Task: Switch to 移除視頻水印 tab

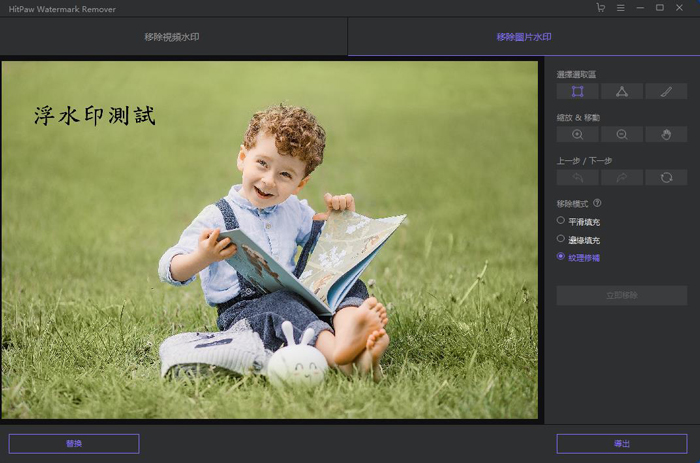Action: (173, 37)
